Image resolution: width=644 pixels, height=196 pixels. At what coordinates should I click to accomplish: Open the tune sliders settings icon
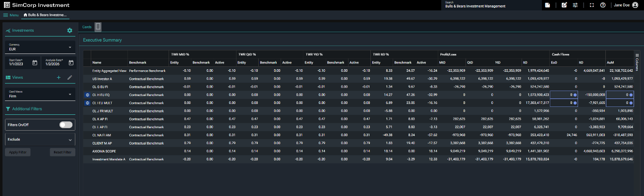576,5
